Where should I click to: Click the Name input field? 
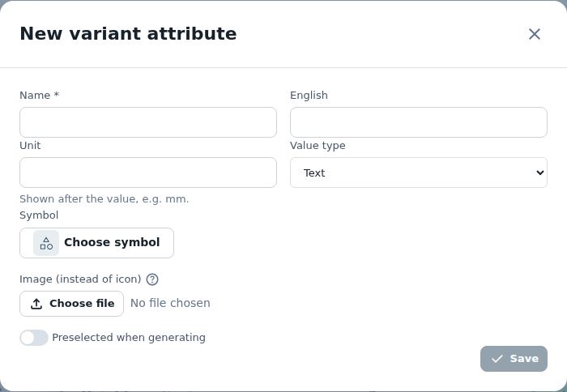click(x=148, y=122)
